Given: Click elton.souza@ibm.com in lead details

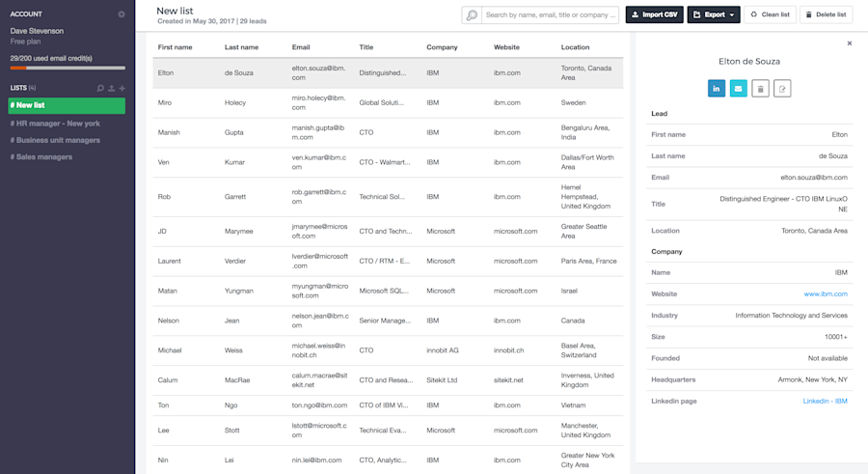Looking at the screenshot, I should (814, 178).
